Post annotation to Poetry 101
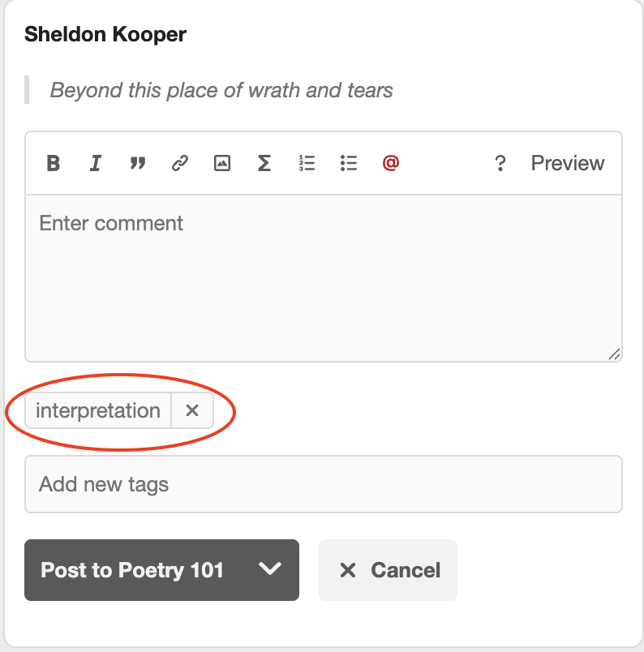The height and width of the screenshot is (652, 644). tap(132, 570)
